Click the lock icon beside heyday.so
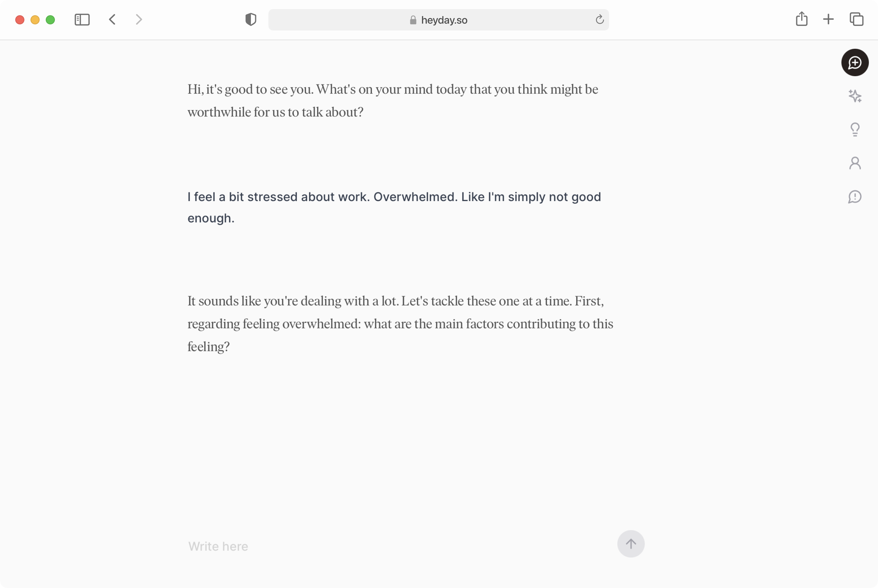 [x=413, y=20]
